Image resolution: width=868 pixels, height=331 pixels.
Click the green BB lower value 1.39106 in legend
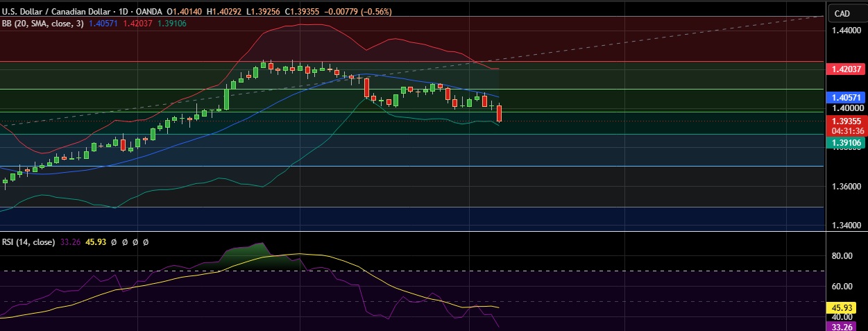(171, 23)
